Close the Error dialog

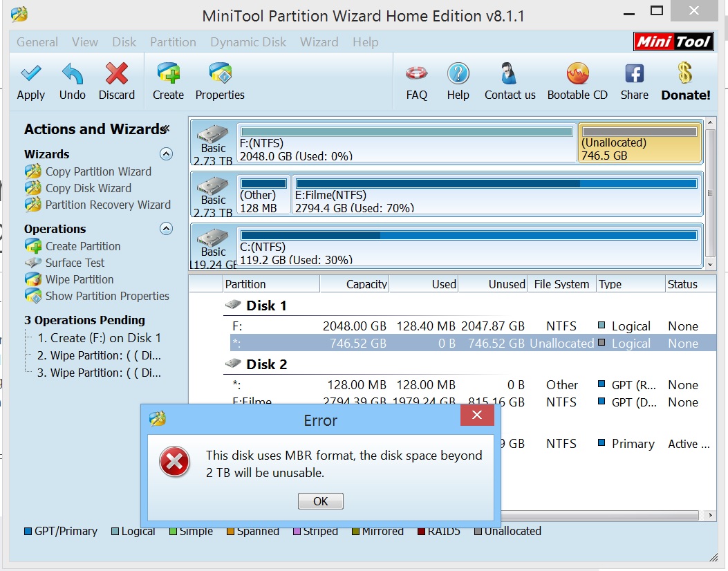point(477,415)
